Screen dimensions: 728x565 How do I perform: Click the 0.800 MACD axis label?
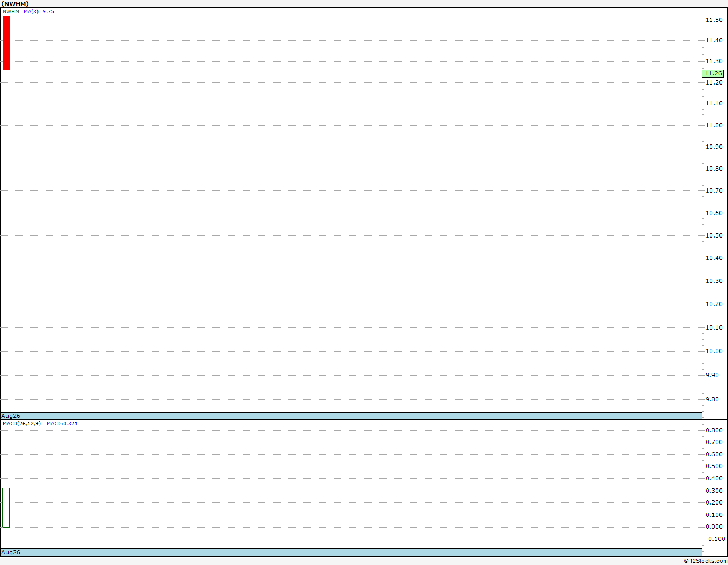tap(714, 430)
